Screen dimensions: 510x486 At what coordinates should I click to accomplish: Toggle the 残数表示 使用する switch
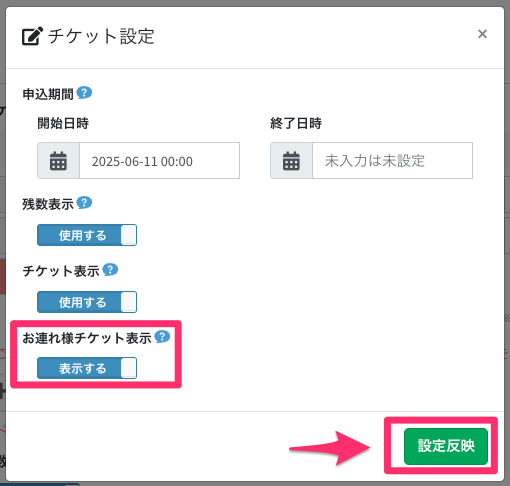(x=87, y=235)
